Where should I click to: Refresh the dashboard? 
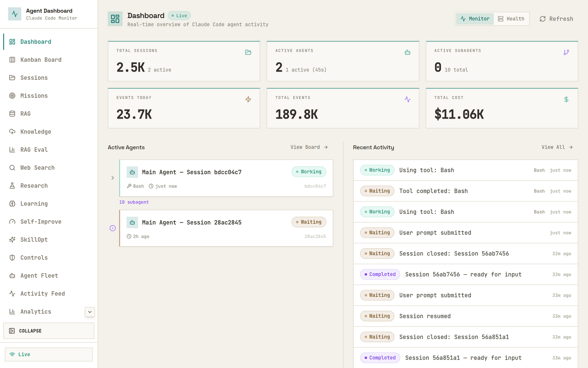556,19
